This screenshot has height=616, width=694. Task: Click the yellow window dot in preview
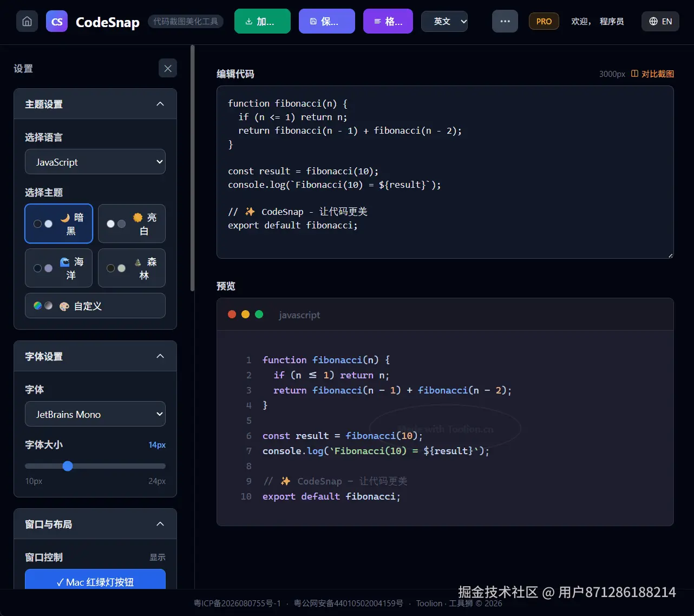(245, 314)
